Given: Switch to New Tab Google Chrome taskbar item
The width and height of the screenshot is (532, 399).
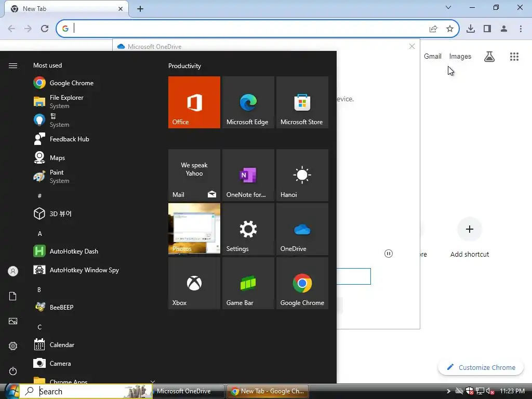Looking at the screenshot, I should pyautogui.click(x=268, y=391).
